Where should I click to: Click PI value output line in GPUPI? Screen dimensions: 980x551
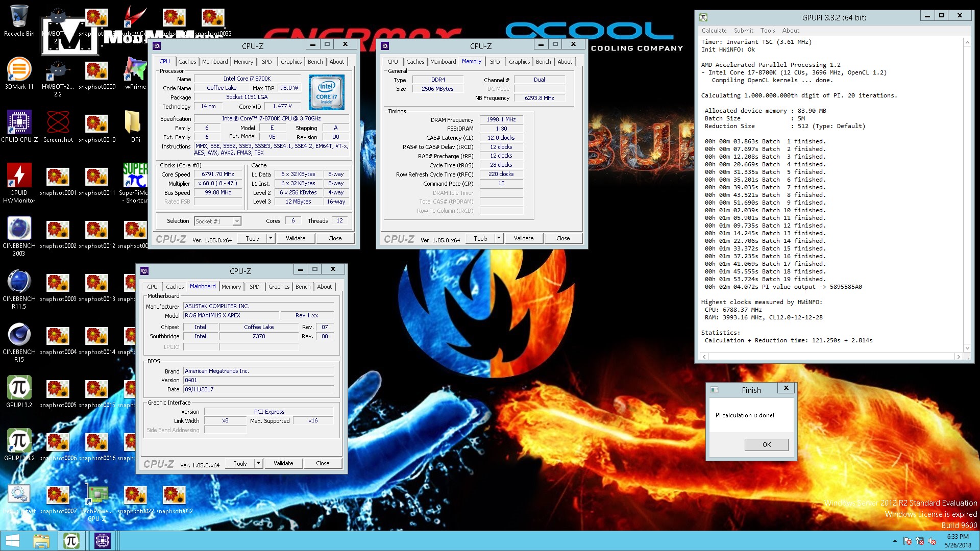click(x=783, y=287)
